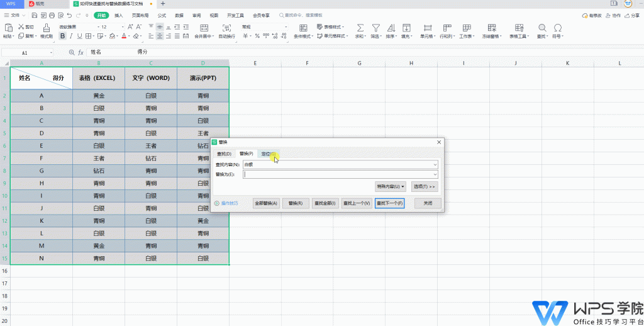This screenshot has width=644, height=326.
Task: Toggle align left button
Action: [151, 36]
